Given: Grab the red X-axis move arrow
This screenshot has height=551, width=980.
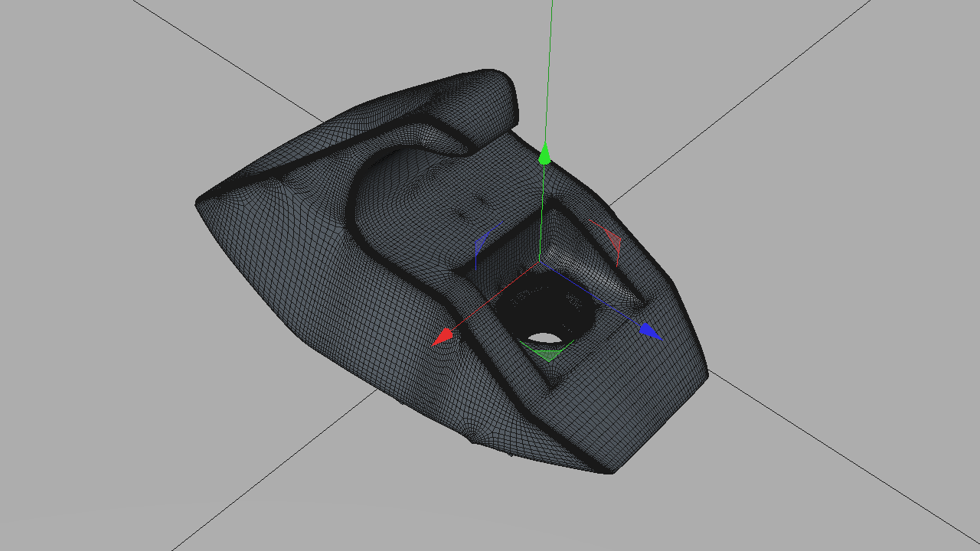Looking at the screenshot, I should point(443,337).
